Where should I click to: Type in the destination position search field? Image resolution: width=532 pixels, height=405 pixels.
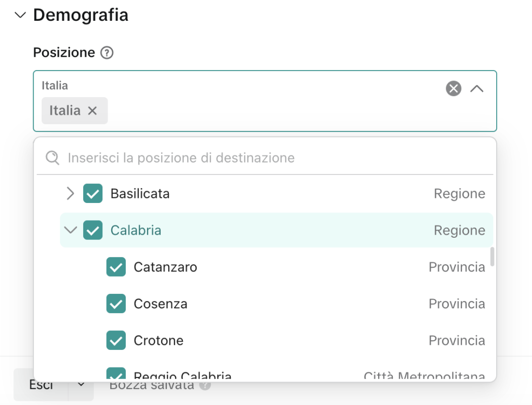point(260,158)
